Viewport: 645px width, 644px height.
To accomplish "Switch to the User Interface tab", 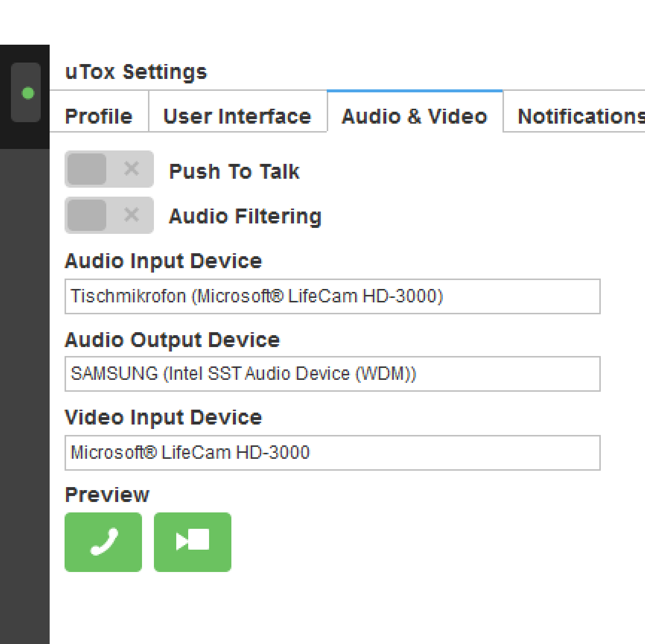I will (237, 117).
